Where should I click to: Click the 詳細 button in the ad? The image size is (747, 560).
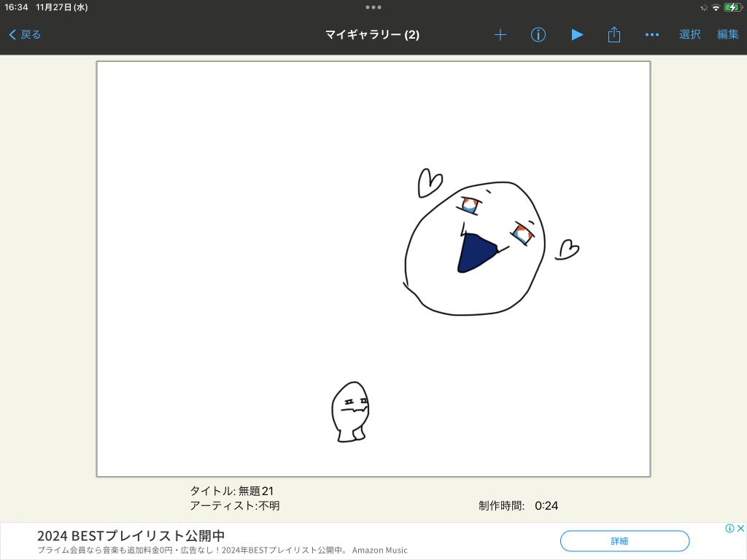[x=624, y=541]
